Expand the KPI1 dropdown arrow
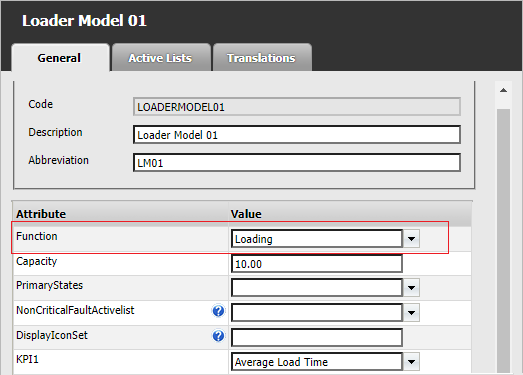The width and height of the screenshot is (523, 375). pyautogui.click(x=411, y=362)
